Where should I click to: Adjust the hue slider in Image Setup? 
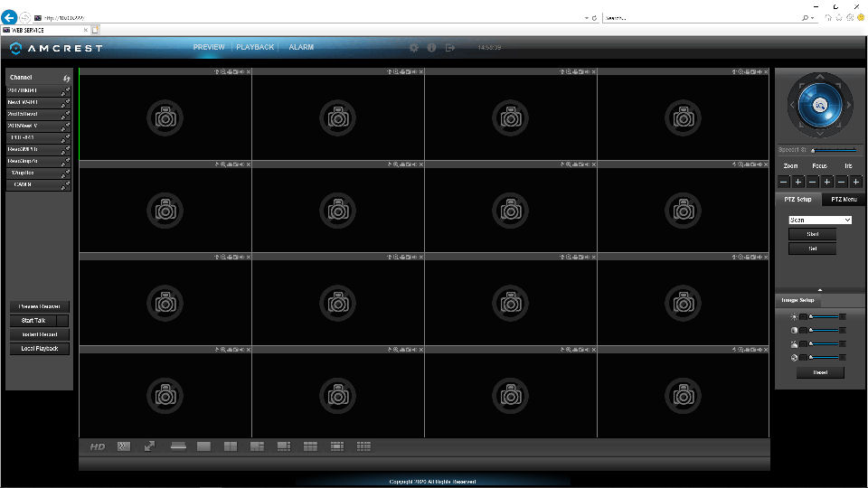[824, 344]
